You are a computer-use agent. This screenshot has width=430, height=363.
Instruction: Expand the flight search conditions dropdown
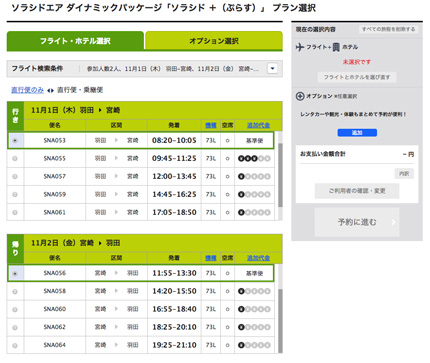click(x=272, y=69)
